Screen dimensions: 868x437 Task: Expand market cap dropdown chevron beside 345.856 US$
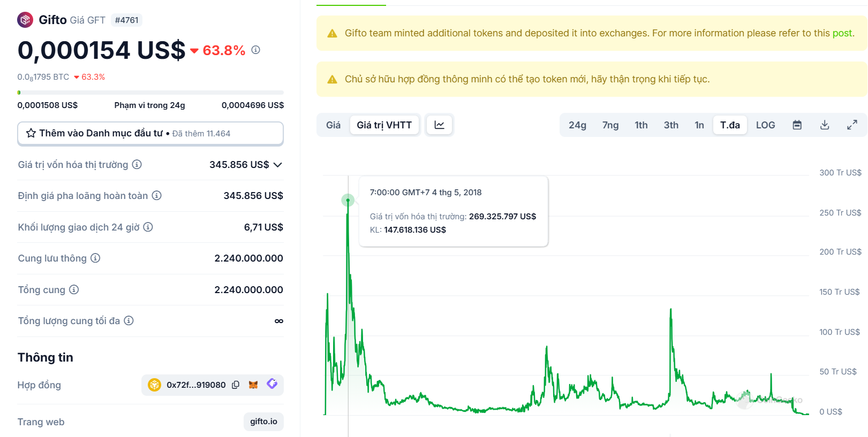tap(277, 165)
